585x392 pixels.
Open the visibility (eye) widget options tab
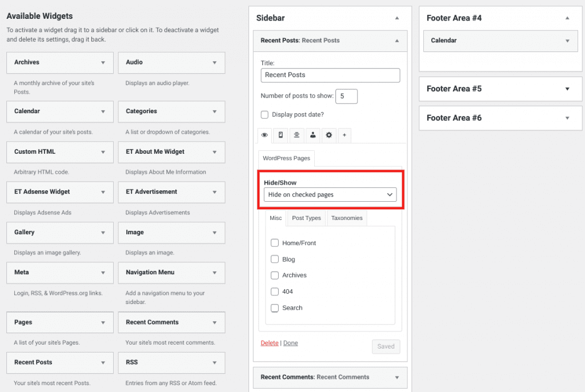265,135
